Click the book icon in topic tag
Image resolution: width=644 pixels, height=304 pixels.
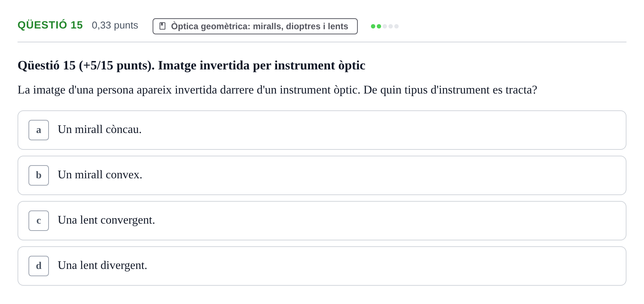point(162,26)
